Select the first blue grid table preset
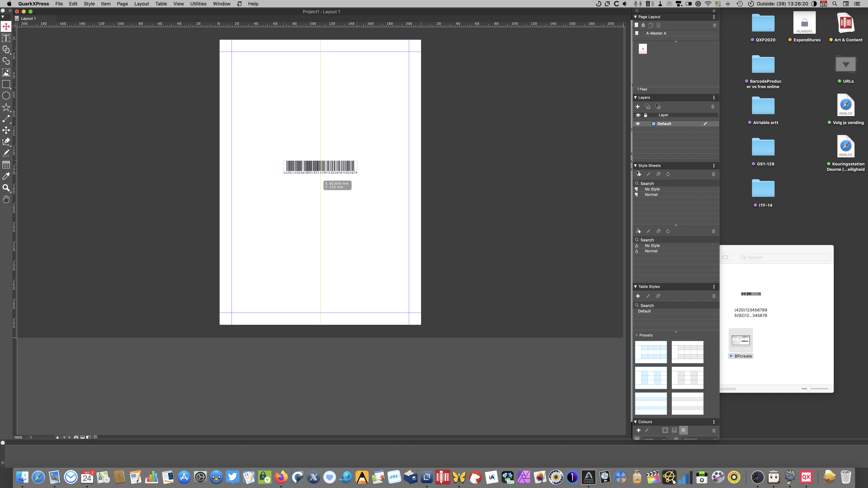Screen dimensions: 868x488 coord(651,352)
